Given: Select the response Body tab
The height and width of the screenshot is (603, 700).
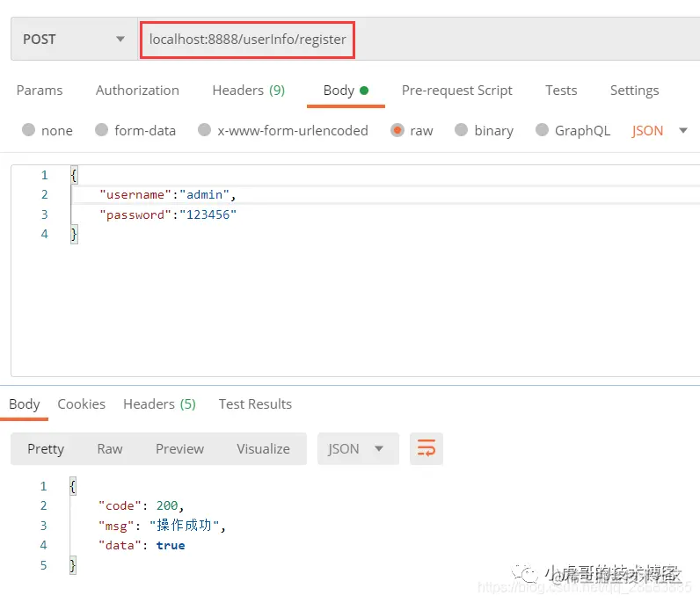Looking at the screenshot, I should (x=24, y=404).
